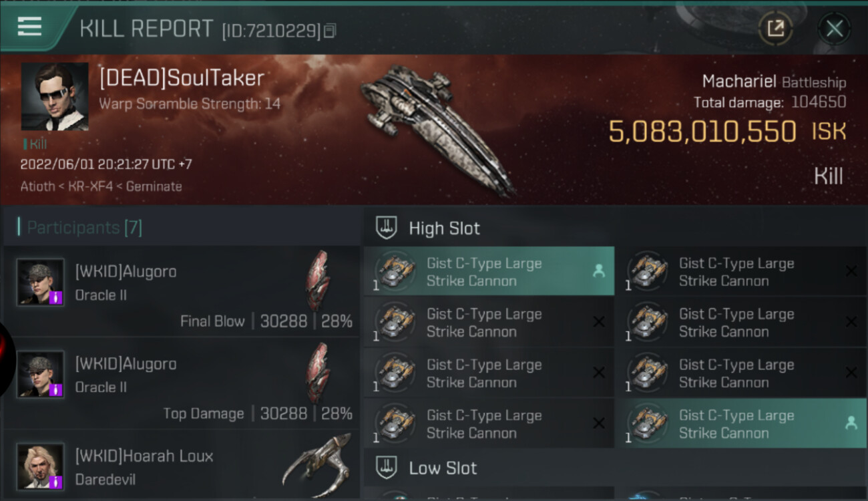The image size is (868, 501).
Task: Open Alugoro's portrait in Final Blow entry
Action: [x=41, y=282]
